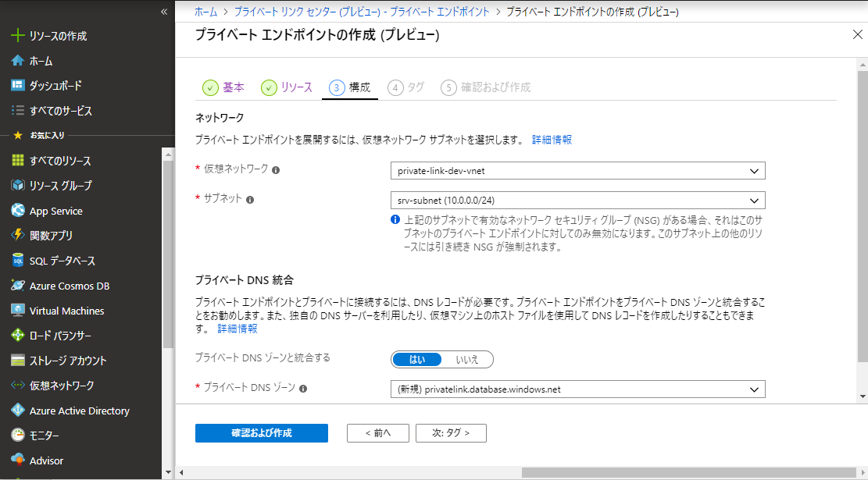The image size is (868, 480).
Task: Open the 仮想ネットワーク dropdown private-link-dev-vnet
Action: pyautogui.click(x=578, y=171)
